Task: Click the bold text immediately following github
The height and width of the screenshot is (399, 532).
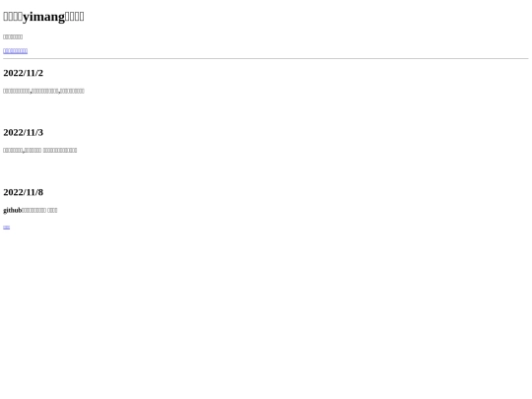Action: (x=33, y=211)
